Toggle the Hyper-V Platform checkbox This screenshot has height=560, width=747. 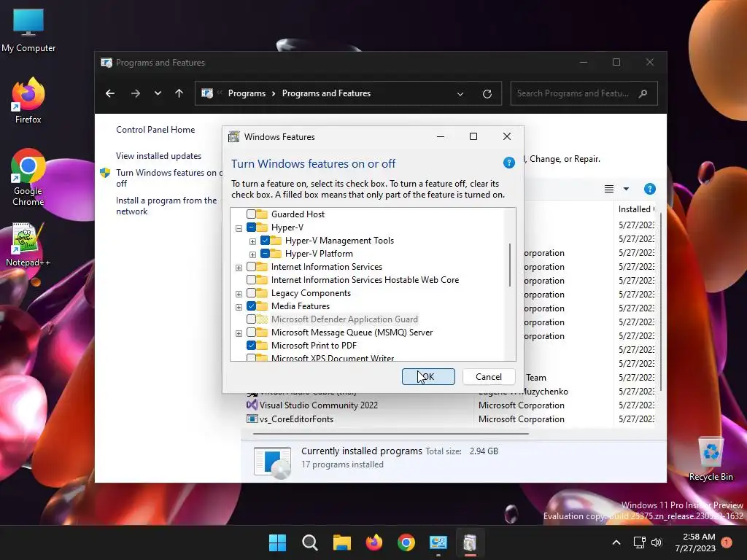coord(265,253)
